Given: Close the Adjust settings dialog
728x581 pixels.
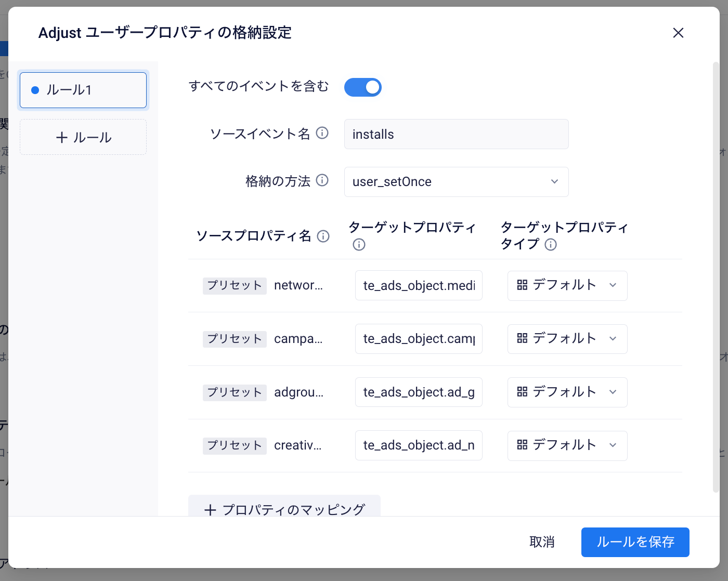Looking at the screenshot, I should [x=678, y=33].
